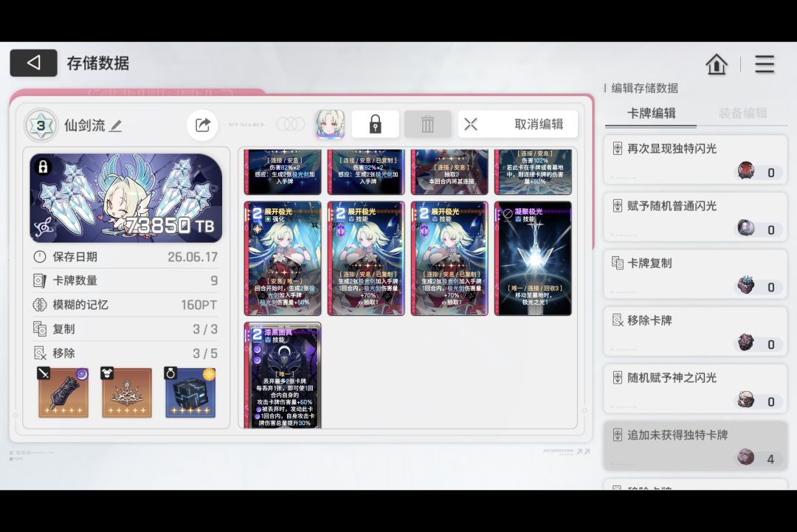
Task: Open the 展开极光 强化 card
Action: coord(283,259)
